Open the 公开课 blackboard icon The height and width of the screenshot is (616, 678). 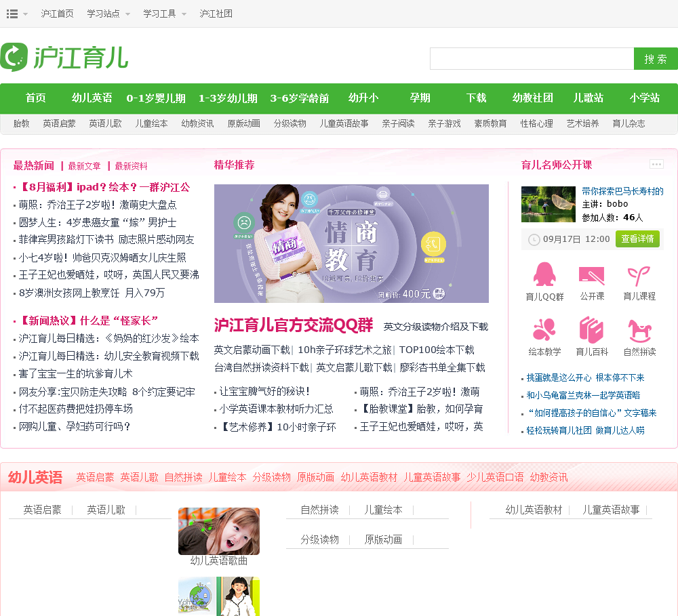[591, 275]
